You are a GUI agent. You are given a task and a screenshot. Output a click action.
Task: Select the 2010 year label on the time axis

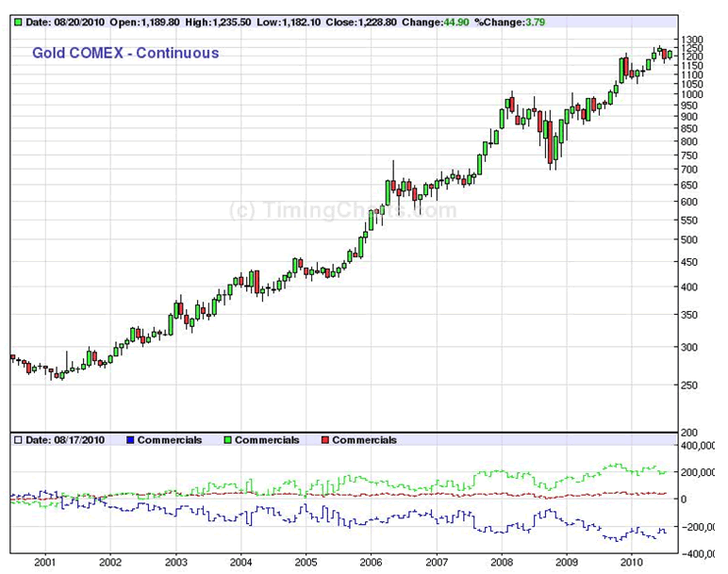(632, 563)
